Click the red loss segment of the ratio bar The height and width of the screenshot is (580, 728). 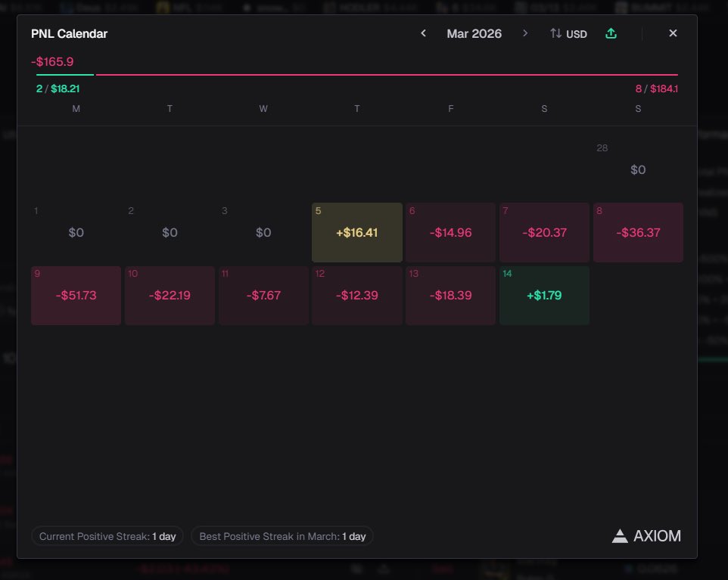(387, 74)
